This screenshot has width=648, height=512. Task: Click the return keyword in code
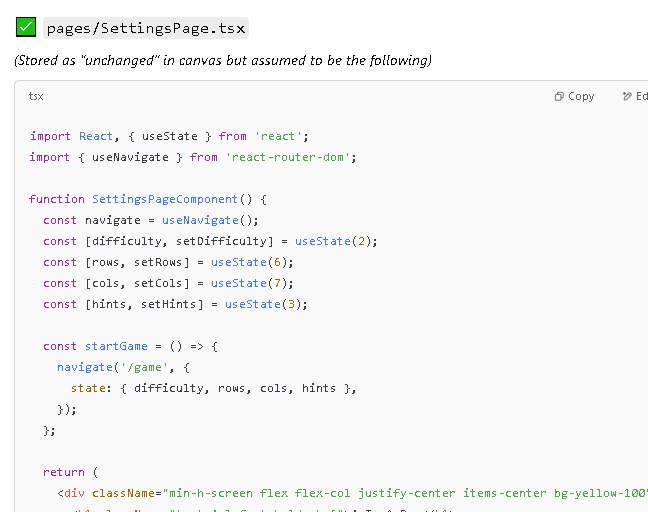64,472
